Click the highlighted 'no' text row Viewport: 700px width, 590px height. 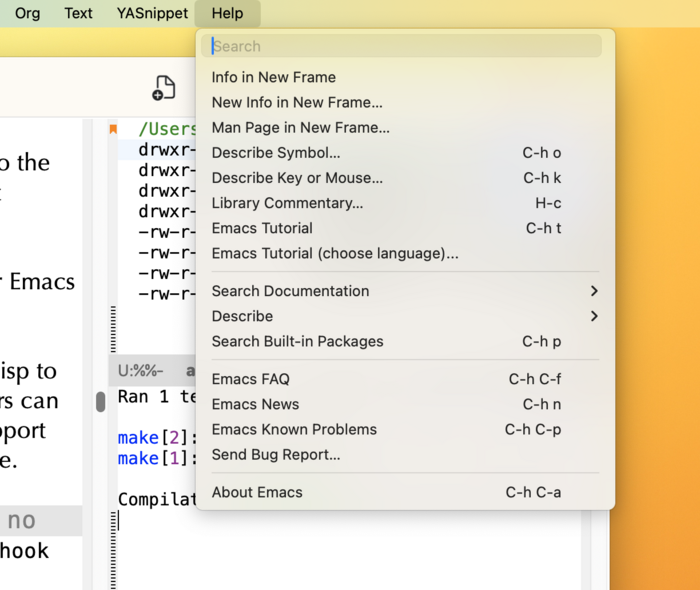coord(41,520)
